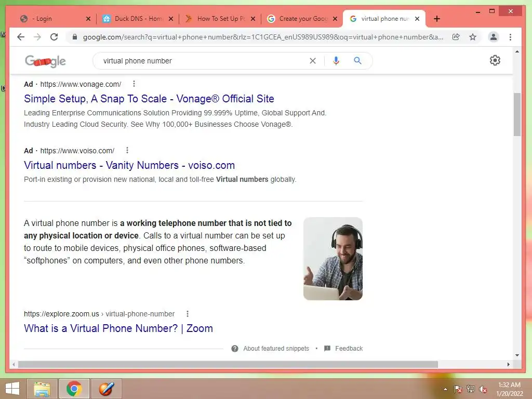Click the vertical scrollbar thumb
This screenshot has width=532, height=399.
pos(517,114)
